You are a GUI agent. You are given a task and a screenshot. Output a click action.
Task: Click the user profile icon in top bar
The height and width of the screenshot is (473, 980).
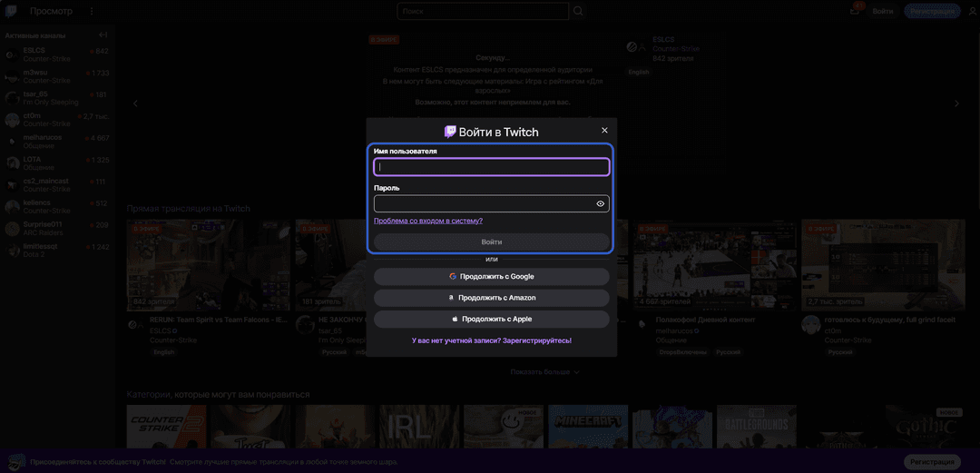[x=971, y=11]
